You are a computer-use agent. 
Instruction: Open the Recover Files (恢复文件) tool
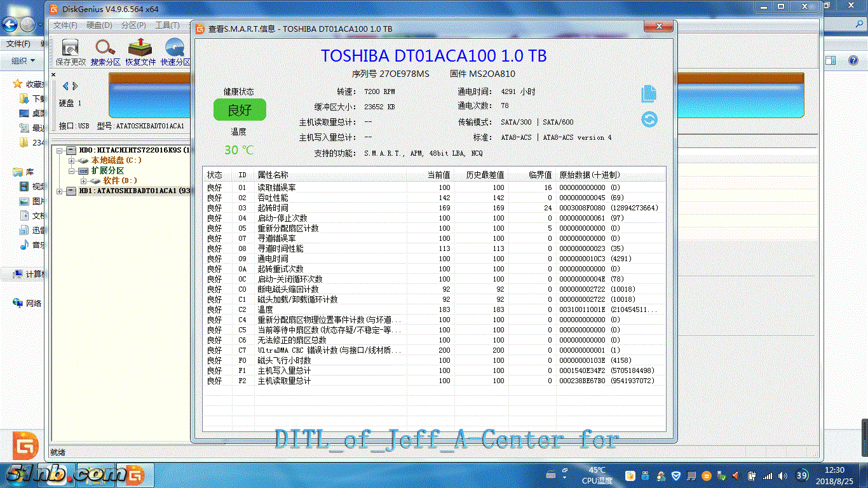coord(140,51)
